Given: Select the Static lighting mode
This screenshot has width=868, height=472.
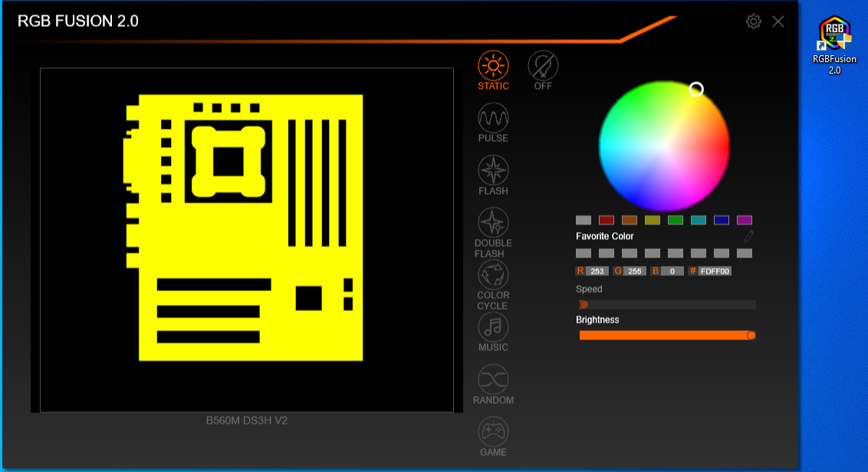Looking at the screenshot, I should coord(493,70).
